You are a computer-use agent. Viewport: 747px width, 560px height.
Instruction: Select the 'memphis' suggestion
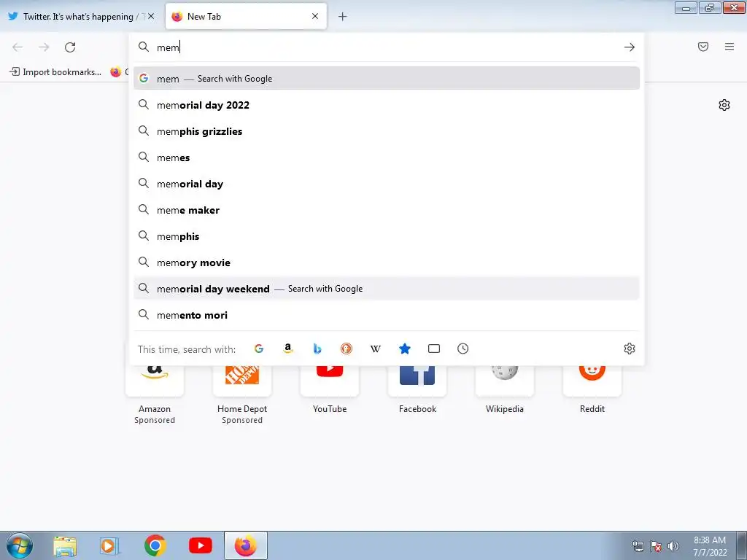coord(387,236)
